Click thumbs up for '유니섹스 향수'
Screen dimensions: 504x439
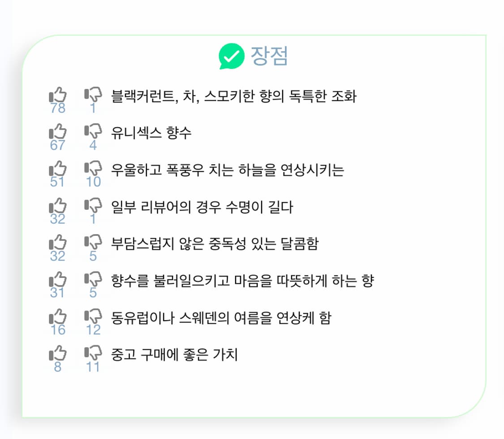click(58, 132)
